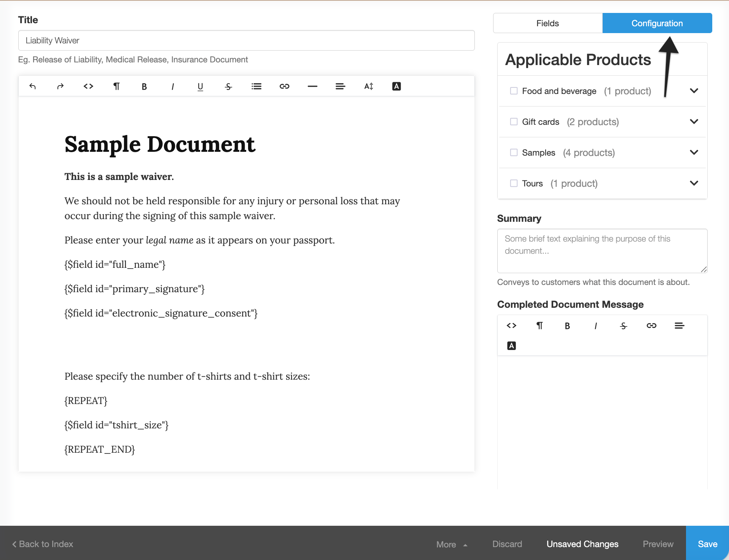Viewport: 729px width, 560px height.
Task: Preview the document
Action: coord(658,544)
